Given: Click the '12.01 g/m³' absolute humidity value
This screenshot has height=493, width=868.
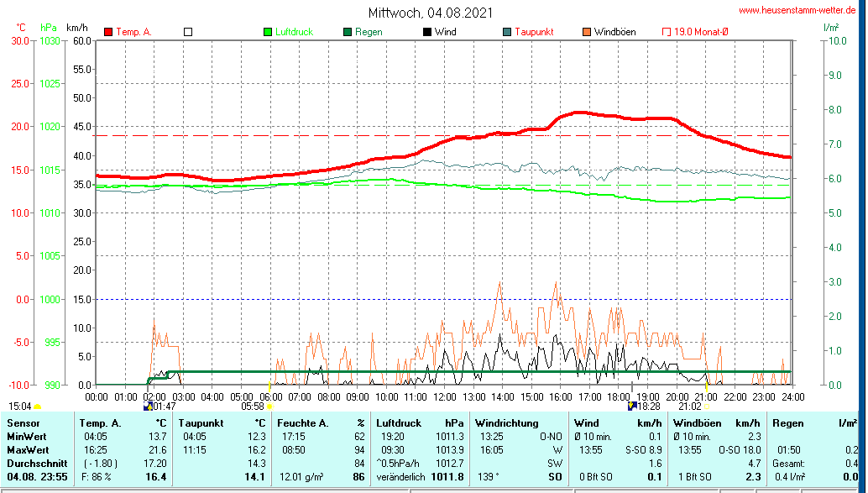Looking at the screenshot, I should (x=301, y=476).
